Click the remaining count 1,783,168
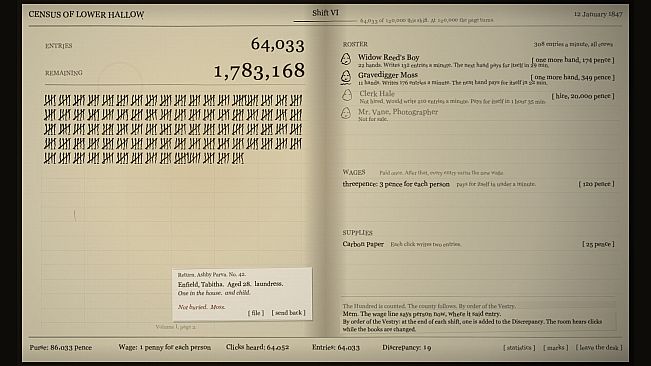The image size is (651, 366). [x=259, y=71]
